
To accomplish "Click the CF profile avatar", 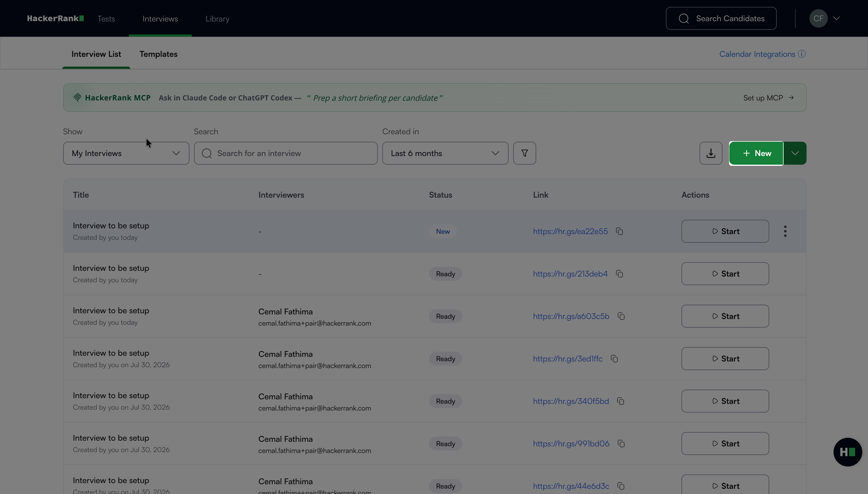I will pyautogui.click(x=818, y=18).
